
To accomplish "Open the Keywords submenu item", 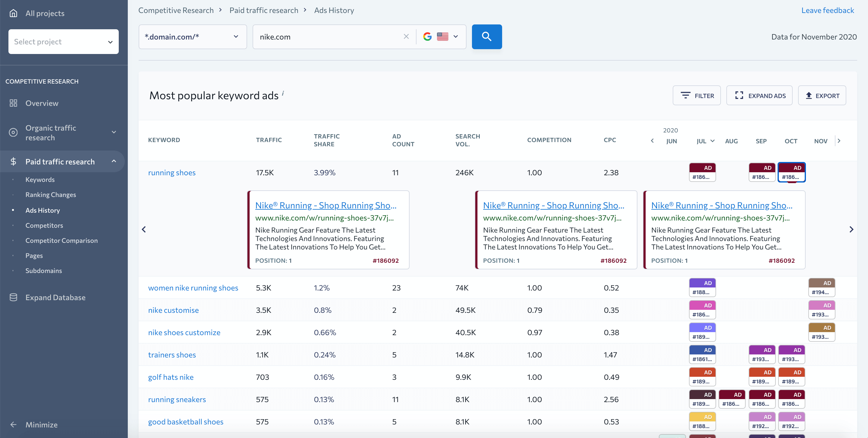I will tap(40, 180).
